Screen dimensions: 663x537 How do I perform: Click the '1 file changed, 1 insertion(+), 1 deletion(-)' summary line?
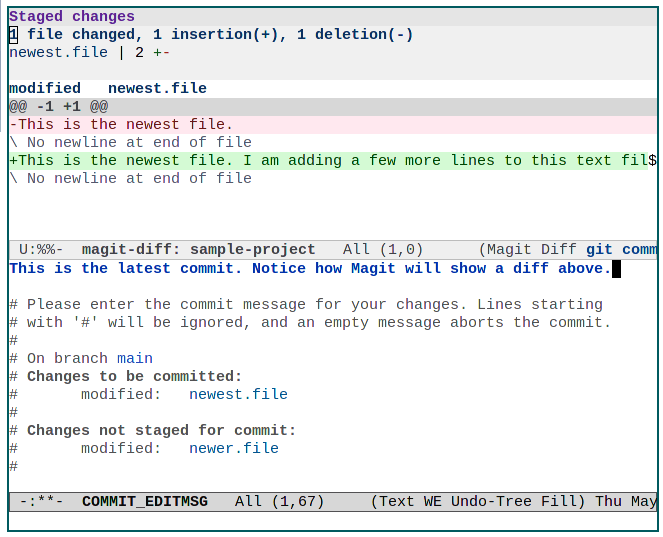coord(211,34)
